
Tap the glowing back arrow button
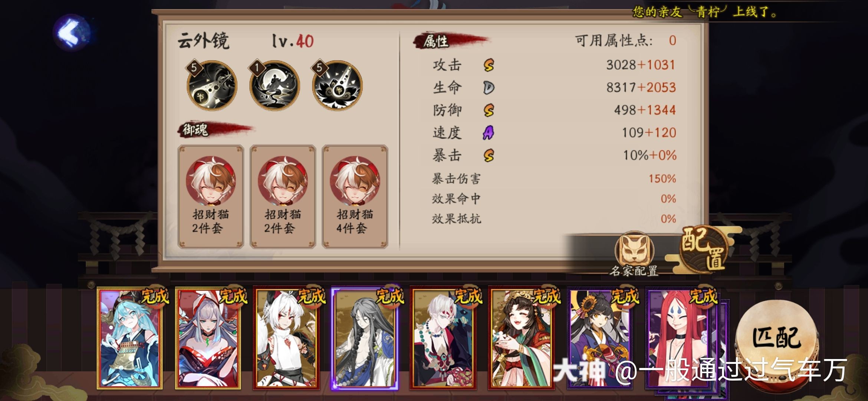(71, 32)
